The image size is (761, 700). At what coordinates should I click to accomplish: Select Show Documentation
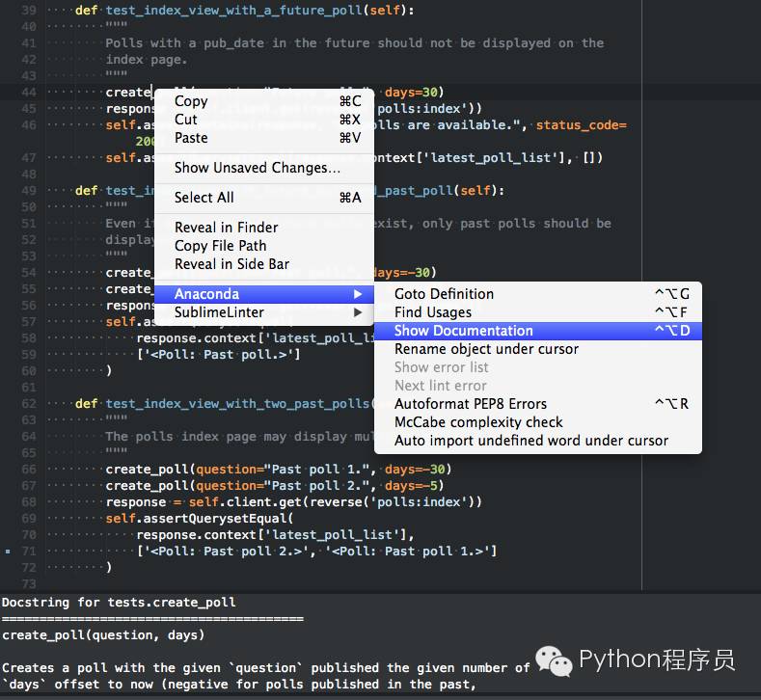click(x=538, y=331)
